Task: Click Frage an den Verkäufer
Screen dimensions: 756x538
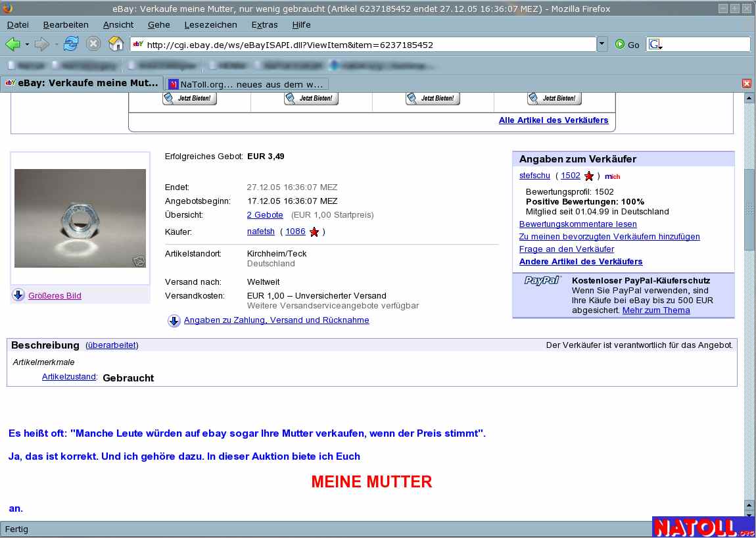Action: click(x=567, y=249)
